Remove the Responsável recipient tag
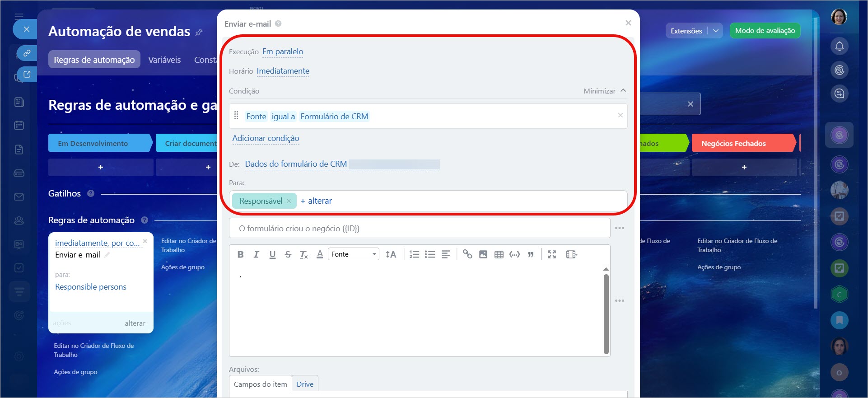The width and height of the screenshot is (868, 398). pos(289,201)
